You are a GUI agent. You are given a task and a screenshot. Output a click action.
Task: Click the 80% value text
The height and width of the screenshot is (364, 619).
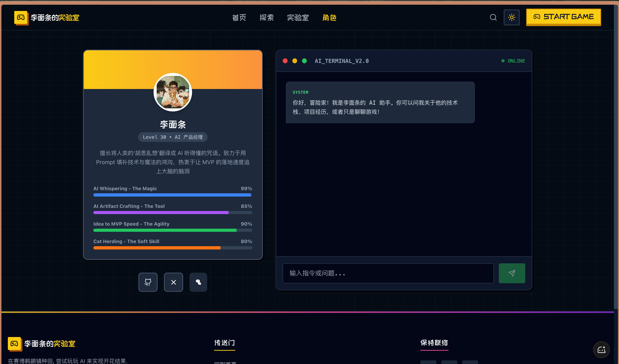pos(246,241)
